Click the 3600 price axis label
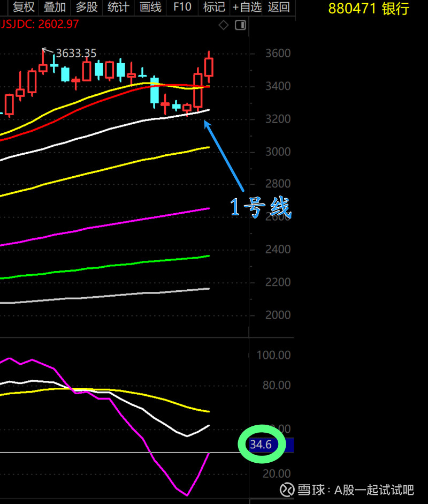Image resolution: width=428 pixels, height=504 pixels. click(x=278, y=54)
